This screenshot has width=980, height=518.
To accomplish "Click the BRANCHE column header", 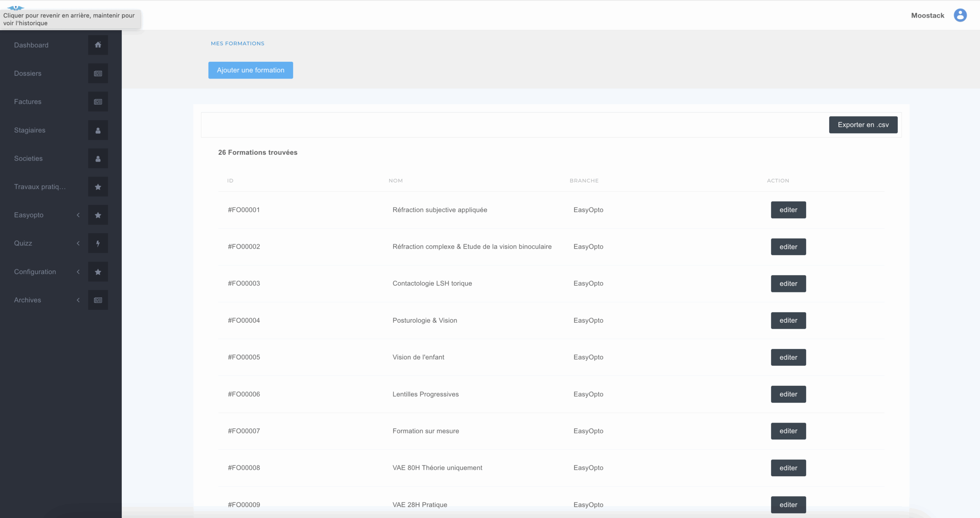I will (584, 180).
